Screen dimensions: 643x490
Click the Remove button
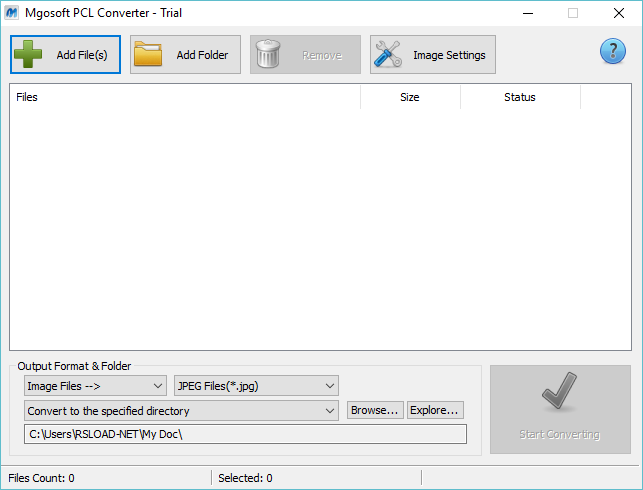point(306,55)
